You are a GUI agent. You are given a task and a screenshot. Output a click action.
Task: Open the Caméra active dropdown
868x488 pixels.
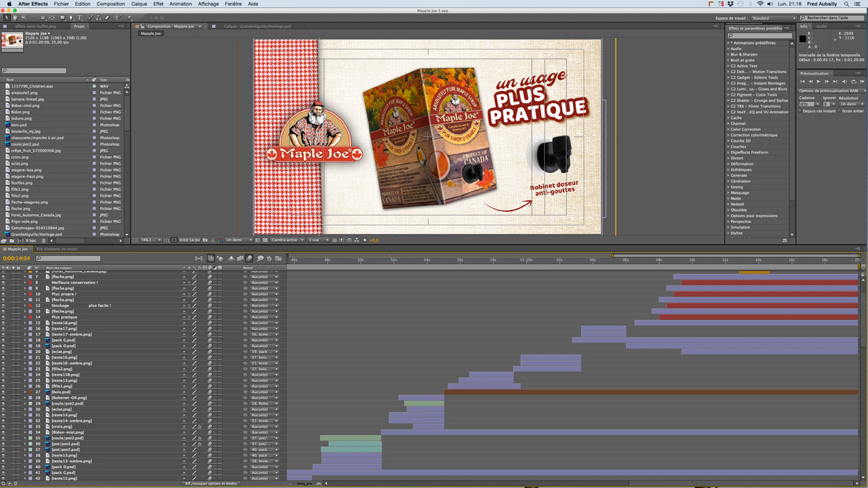[x=287, y=240]
